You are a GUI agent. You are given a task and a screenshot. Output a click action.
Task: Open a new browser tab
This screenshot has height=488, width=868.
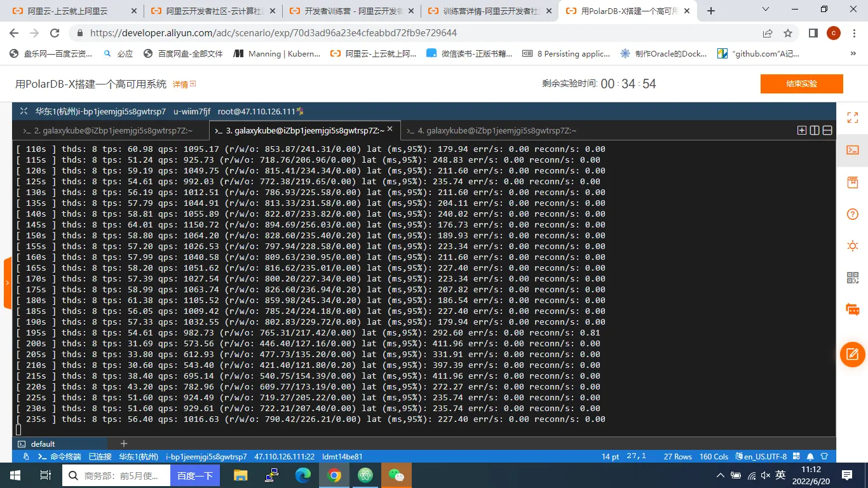coord(711,11)
